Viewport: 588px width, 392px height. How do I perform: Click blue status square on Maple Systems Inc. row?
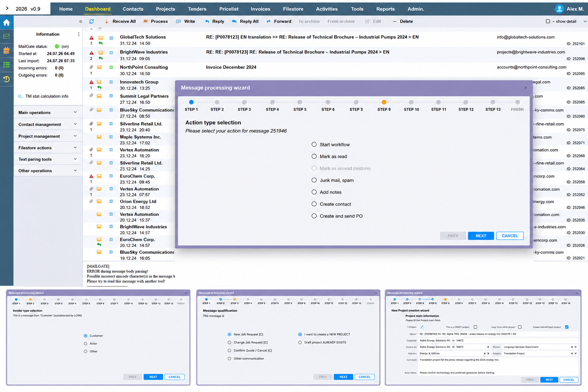(111, 137)
